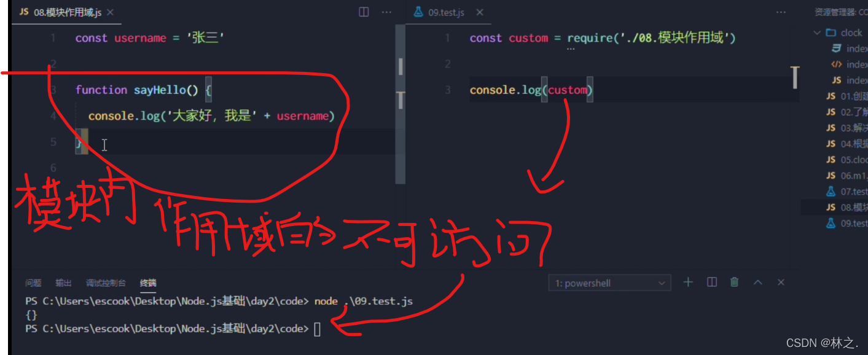Open file starting with 05.cloc in explorer
868x355 pixels.
[x=846, y=160]
